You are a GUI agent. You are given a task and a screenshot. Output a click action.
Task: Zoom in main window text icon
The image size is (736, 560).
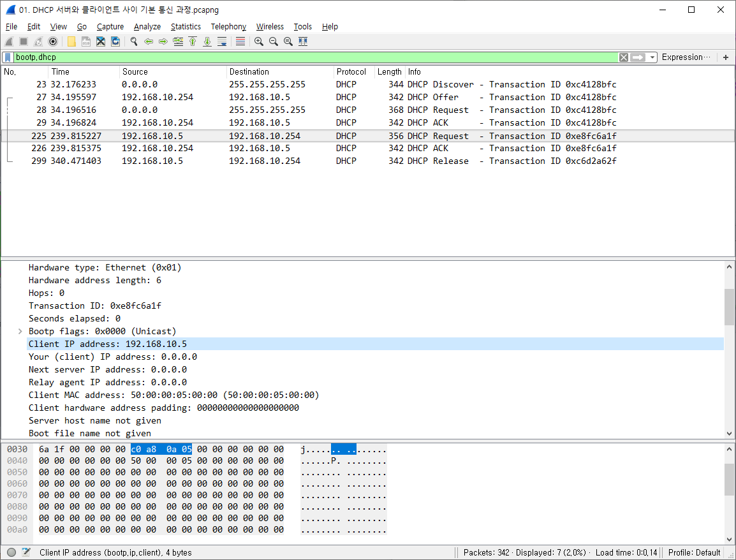click(x=259, y=42)
